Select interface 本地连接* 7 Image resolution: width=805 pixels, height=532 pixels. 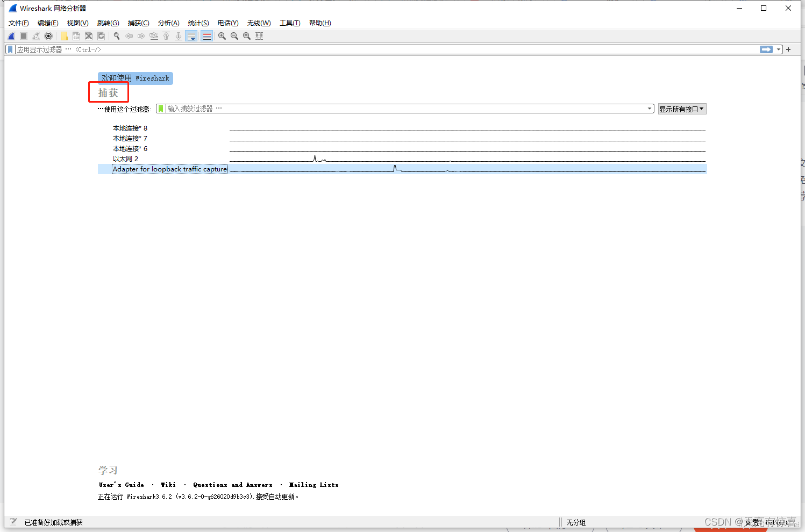coord(130,139)
